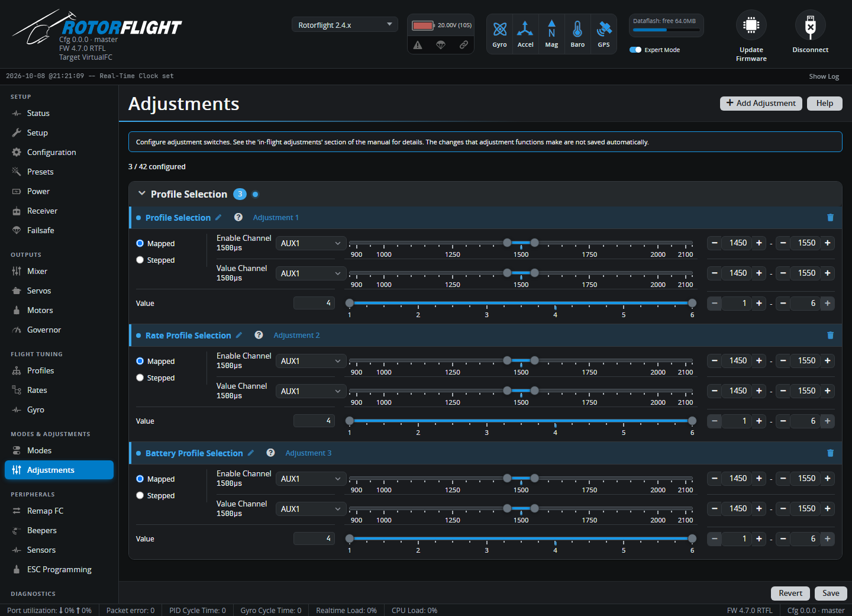Save the adjustment changes
Image resolution: width=852 pixels, height=616 pixels.
831,593
